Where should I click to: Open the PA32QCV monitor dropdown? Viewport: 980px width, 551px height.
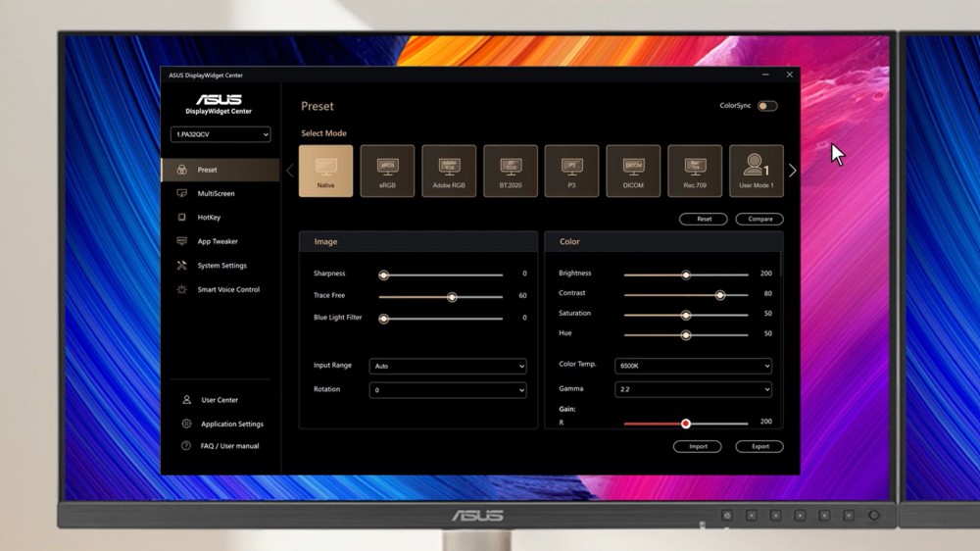click(220, 134)
